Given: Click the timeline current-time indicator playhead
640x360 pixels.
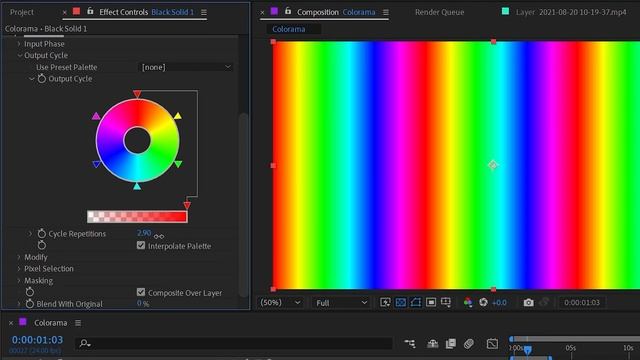Looking at the screenshot, I should [528, 350].
